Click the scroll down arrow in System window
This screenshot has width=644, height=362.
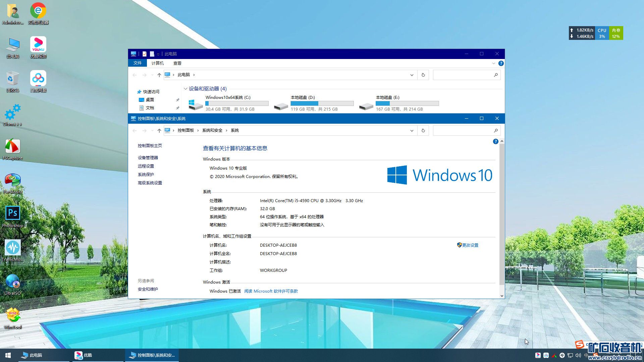pyautogui.click(x=502, y=296)
